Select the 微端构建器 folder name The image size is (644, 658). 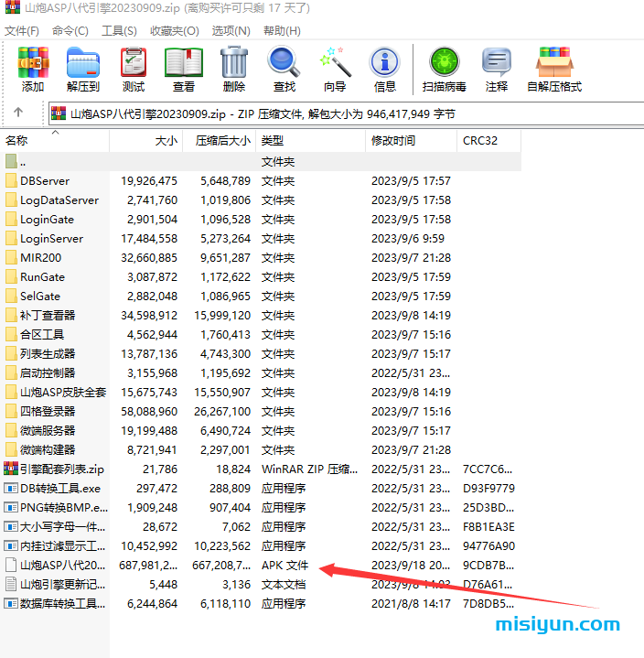point(48,450)
